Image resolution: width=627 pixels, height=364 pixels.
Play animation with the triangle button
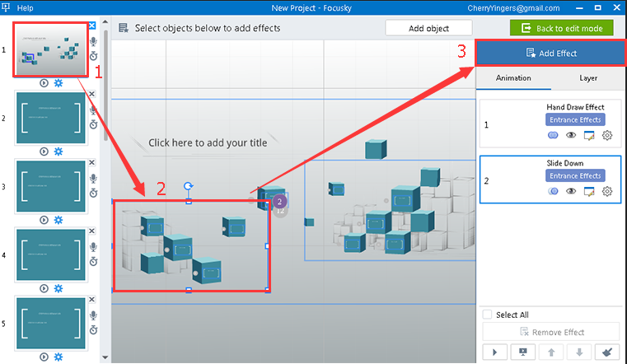pyautogui.click(x=494, y=352)
